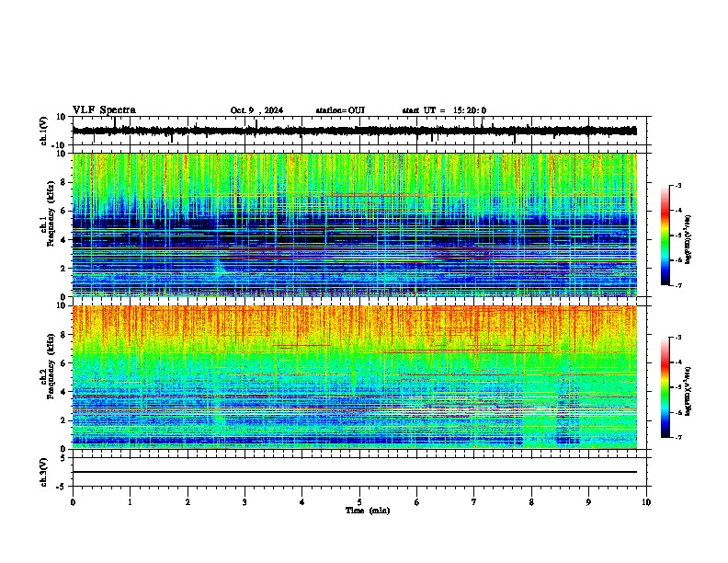This screenshot has height=563, width=728.
Task: Click inside the ch.1 spectrogram panel
Action: tap(354, 224)
